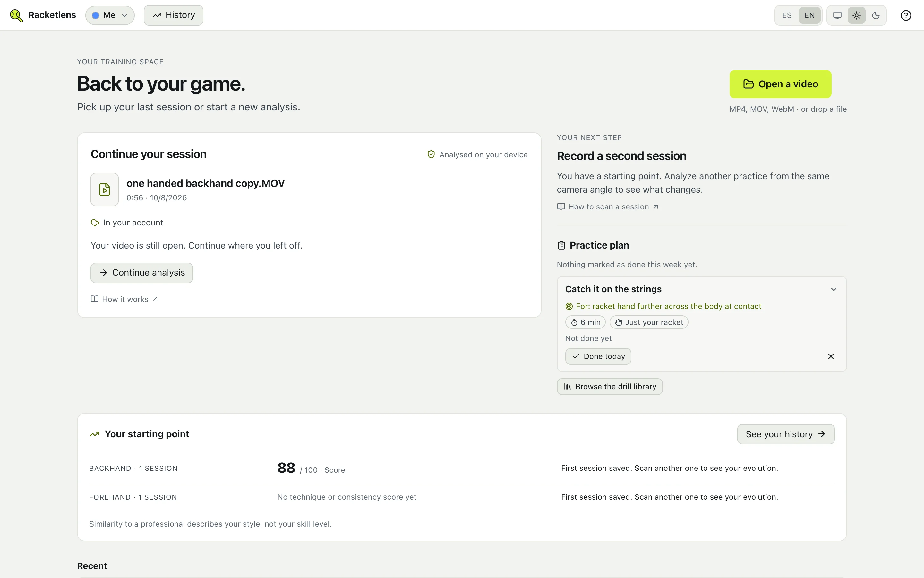Mark drill as Done today

pyautogui.click(x=598, y=356)
